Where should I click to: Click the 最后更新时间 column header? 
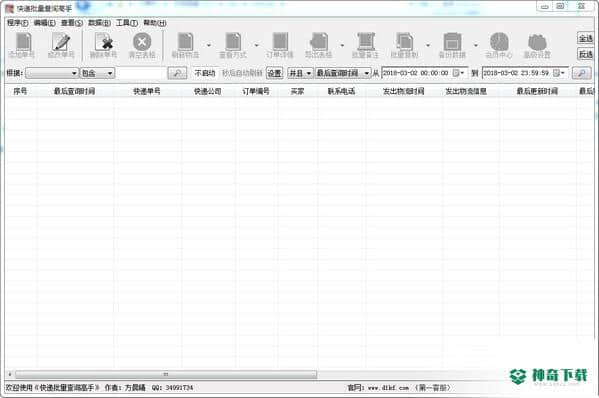click(x=537, y=91)
